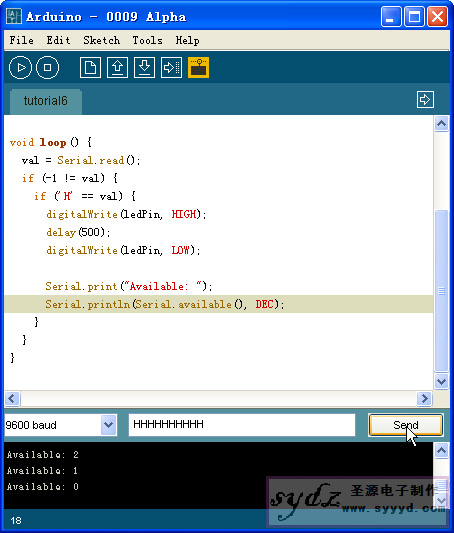
Task: Open the Sketch menu
Action: click(x=101, y=40)
